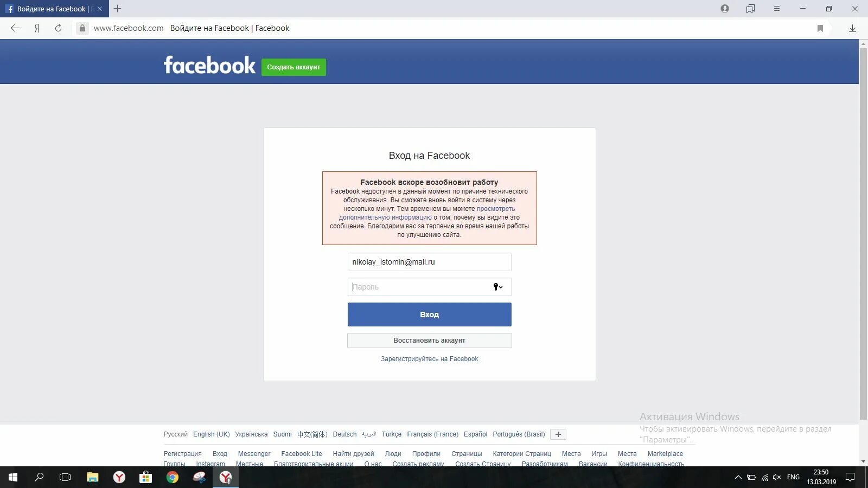Click the vertical page scrollbar

863,233
